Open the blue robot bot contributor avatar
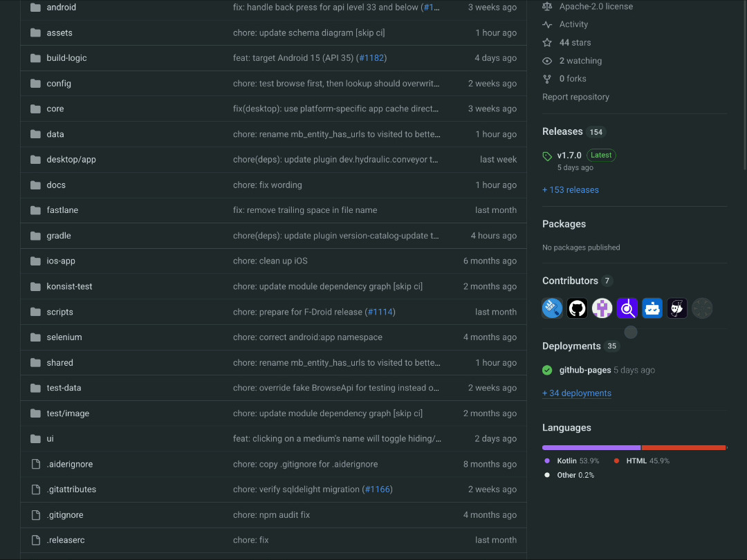This screenshot has width=747, height=560. [652, 308]
